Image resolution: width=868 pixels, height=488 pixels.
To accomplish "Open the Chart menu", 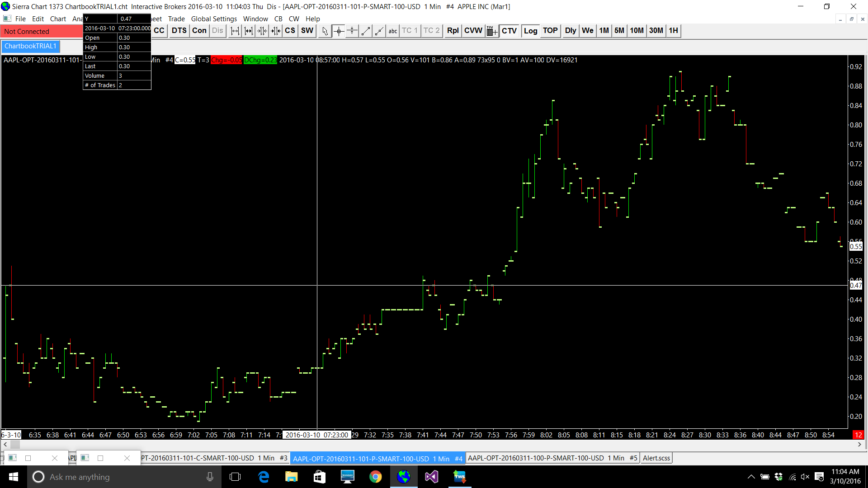I will tap(58, 19).
